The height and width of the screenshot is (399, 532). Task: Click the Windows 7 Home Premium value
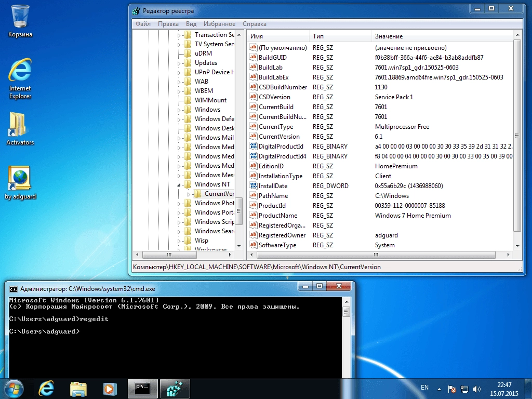(x=413, y=215)
